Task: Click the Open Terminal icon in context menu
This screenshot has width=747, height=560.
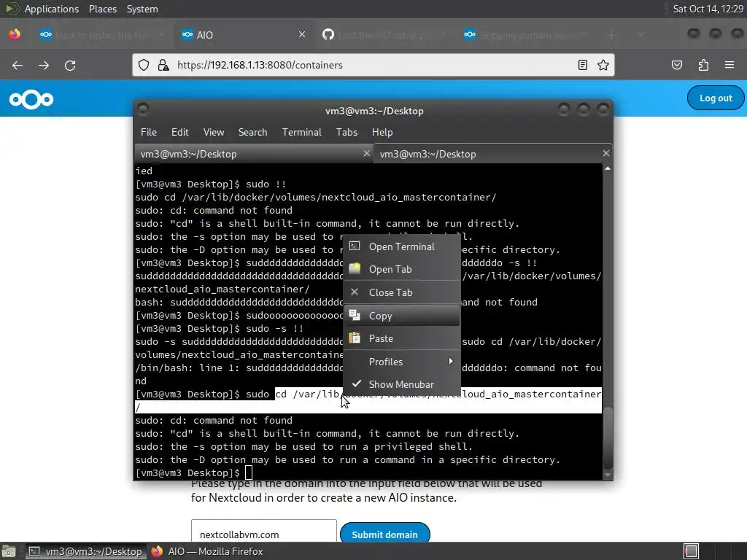Action: [x=355, y=246]
